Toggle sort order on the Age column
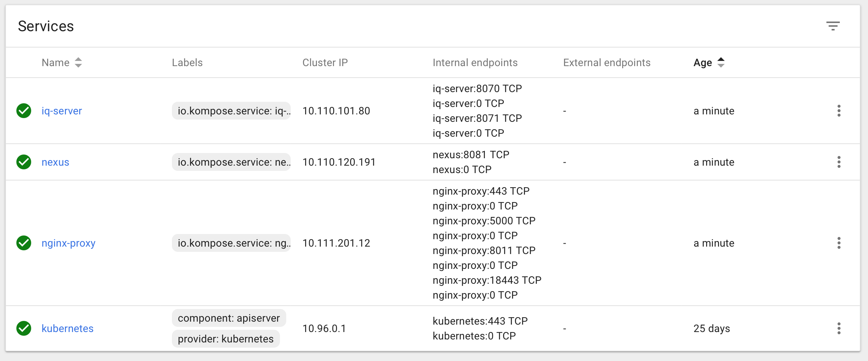868x361 pixels. [721, 62]
